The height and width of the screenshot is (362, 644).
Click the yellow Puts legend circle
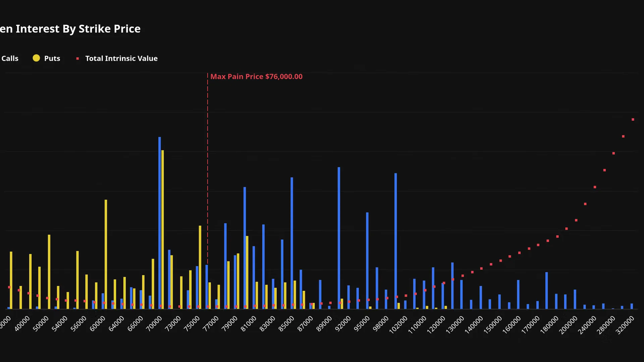click(36, 58)
